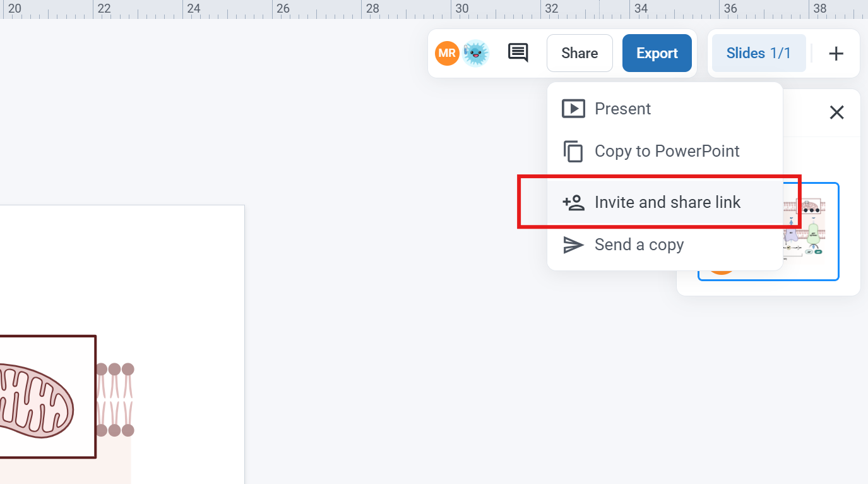Open the Share button menu

click(579, 53)
